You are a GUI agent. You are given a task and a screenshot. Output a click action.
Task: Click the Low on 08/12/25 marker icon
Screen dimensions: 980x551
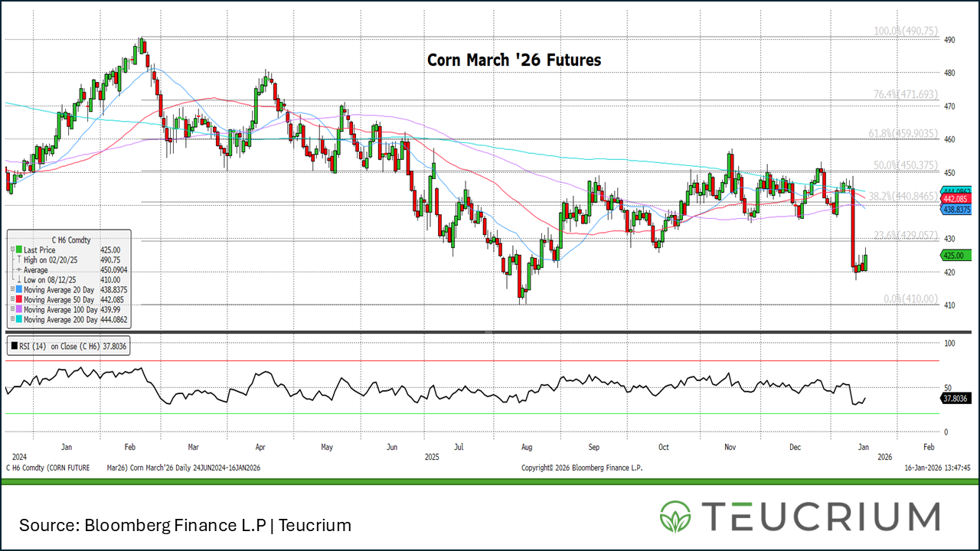18,280
